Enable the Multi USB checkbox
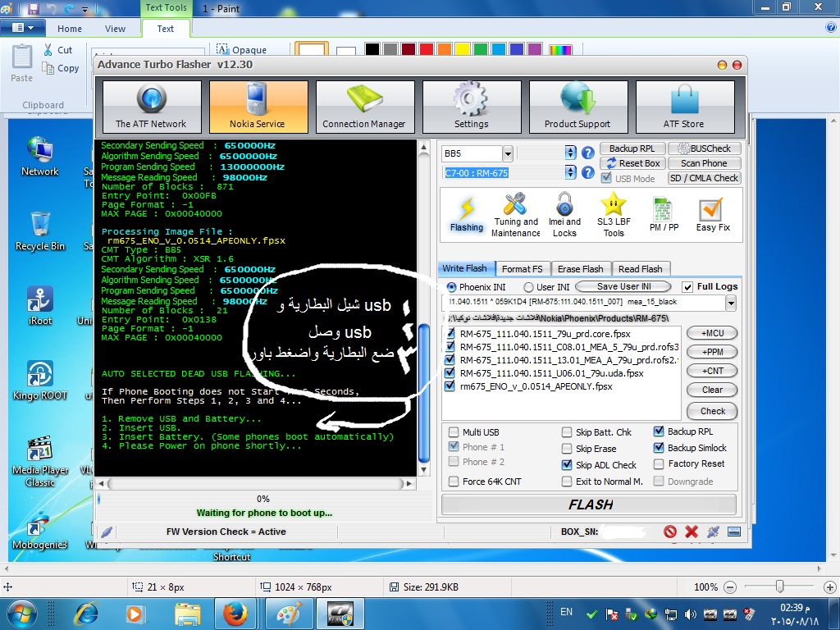Image resolution: width=840 pixels, height=630 pixels. tap(454, 432)
